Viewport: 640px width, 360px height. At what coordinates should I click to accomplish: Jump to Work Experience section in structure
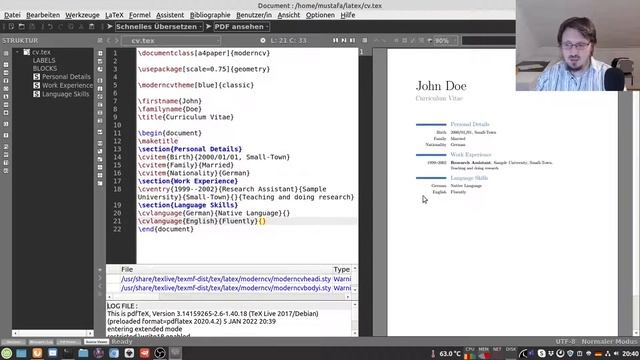pyautogui.click(x=67, y=85)
